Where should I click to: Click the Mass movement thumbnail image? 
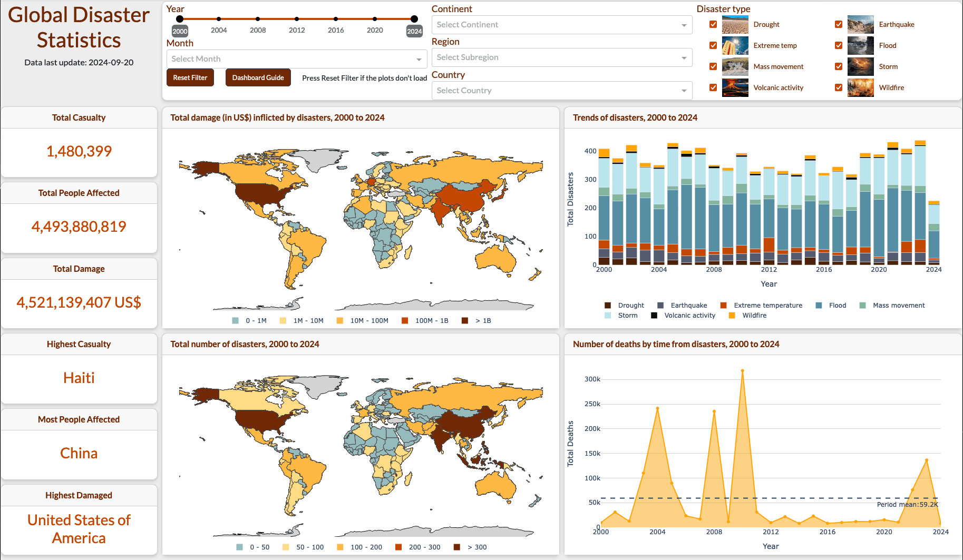tap(735, 66)
